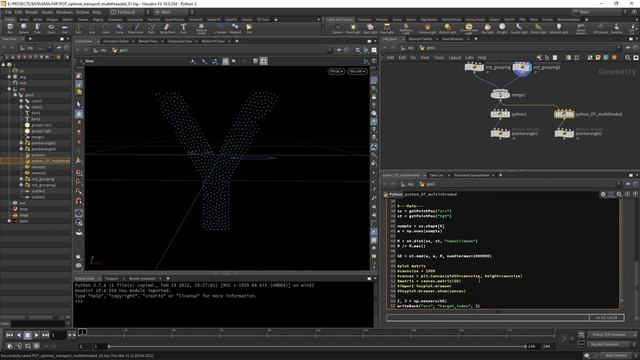This screenshot has width=640, height=360.
Task: Open the Windows menu
Action: point(64,12)
